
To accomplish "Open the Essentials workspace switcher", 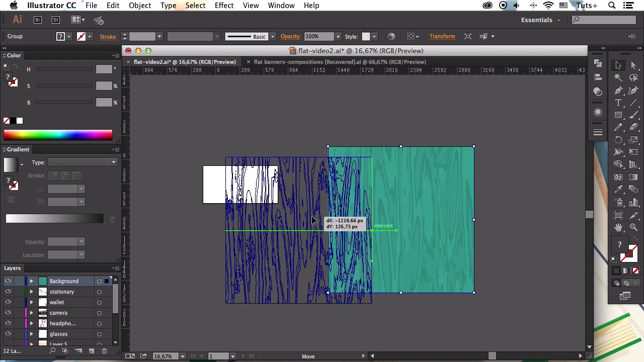I will pos(540,20).
